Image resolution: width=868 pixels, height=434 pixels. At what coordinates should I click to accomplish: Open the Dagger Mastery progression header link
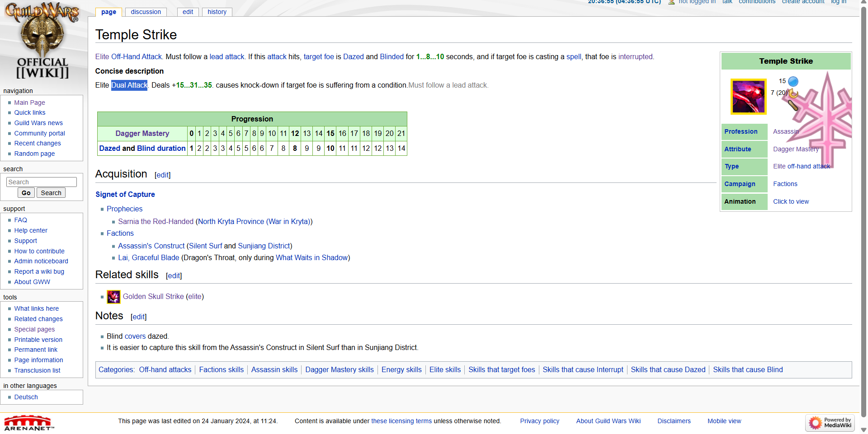tap(142, 134)
